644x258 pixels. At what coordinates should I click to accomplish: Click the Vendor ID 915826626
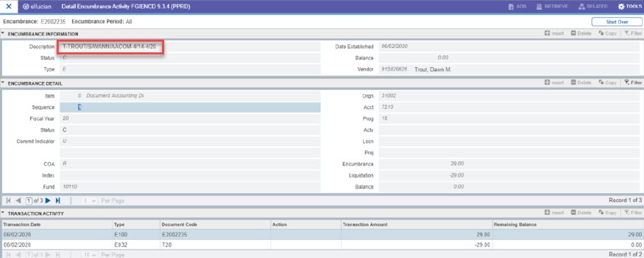(x=394, y=69)
